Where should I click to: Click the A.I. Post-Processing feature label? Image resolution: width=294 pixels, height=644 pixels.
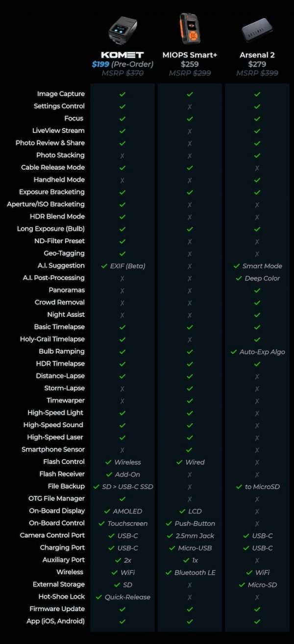click(54, 278)
